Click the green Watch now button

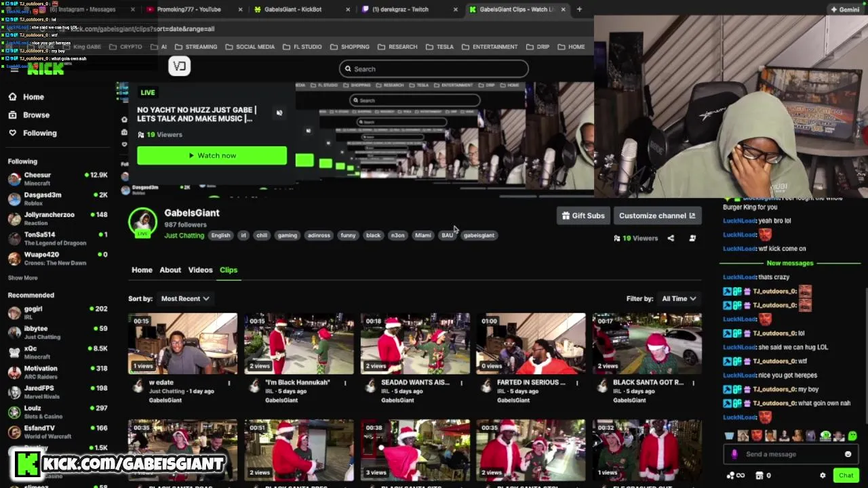[212, 155]
